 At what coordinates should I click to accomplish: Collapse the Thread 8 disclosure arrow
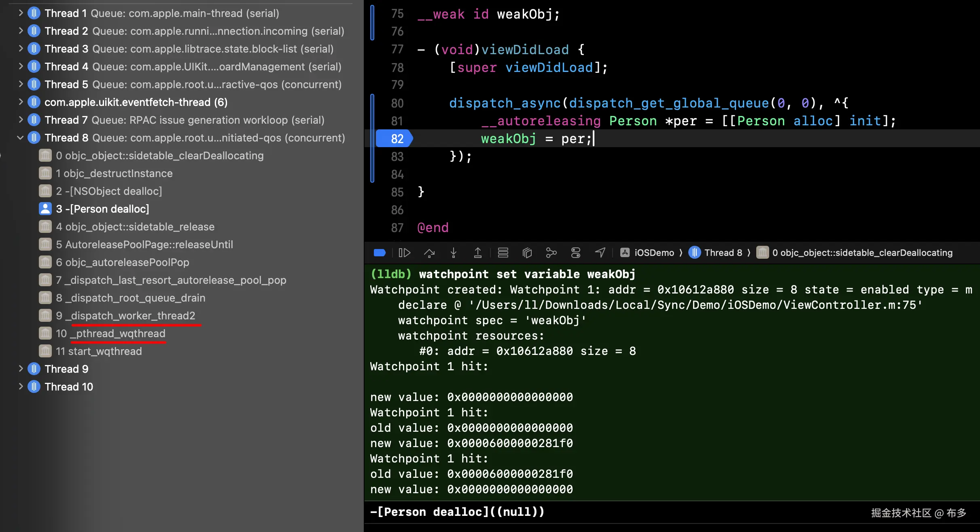(x=20, y=138)
